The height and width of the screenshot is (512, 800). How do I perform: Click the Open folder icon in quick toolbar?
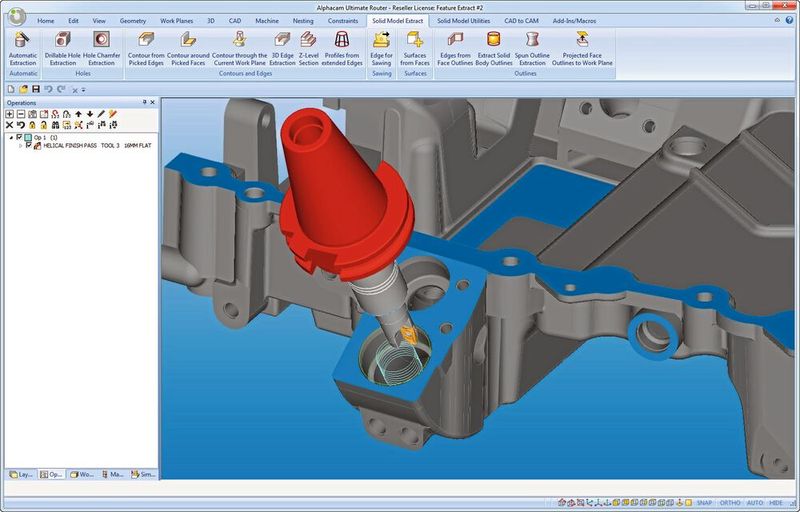coord(23,89)
